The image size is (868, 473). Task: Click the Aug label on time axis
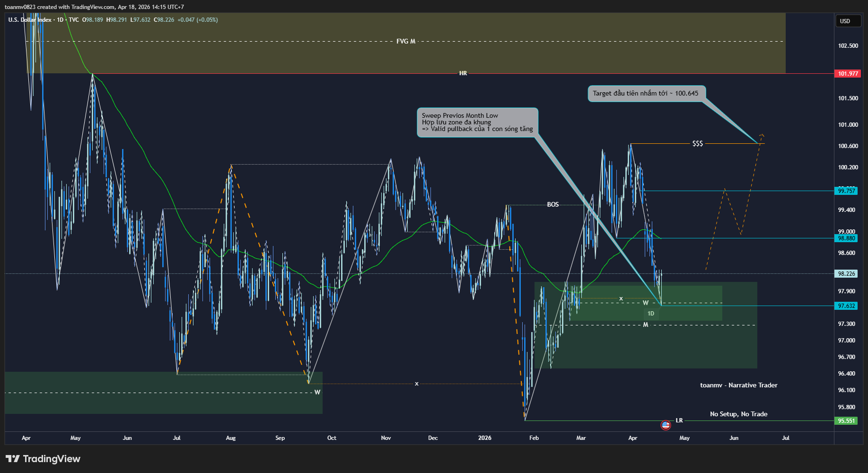[231, 438]
